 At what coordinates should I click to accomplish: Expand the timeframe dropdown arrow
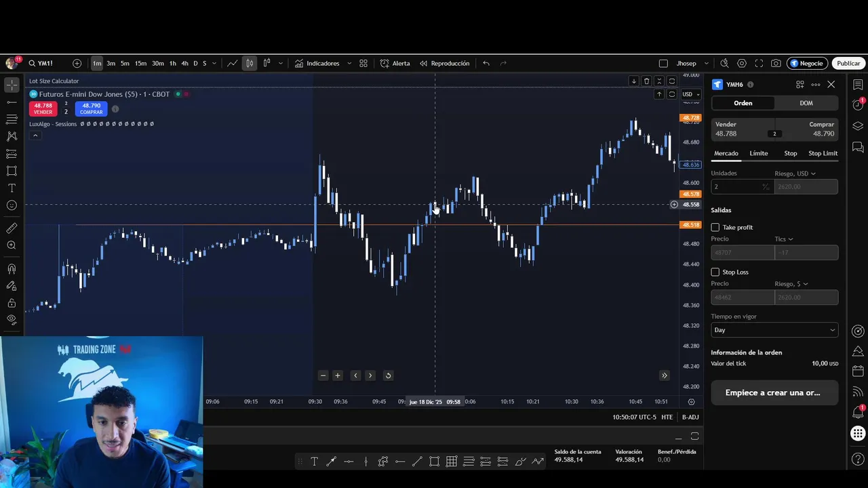214,63
